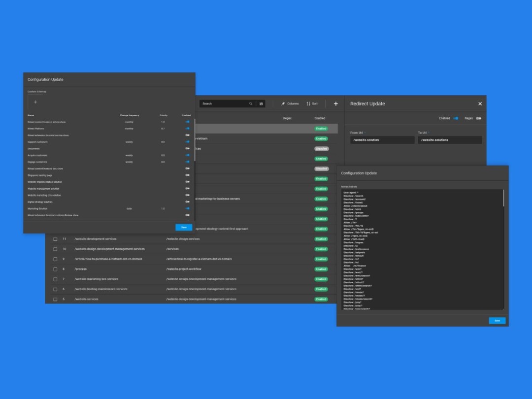
Task: Enable the Documents sitemap entry
Action: click(x=187, y=148)
